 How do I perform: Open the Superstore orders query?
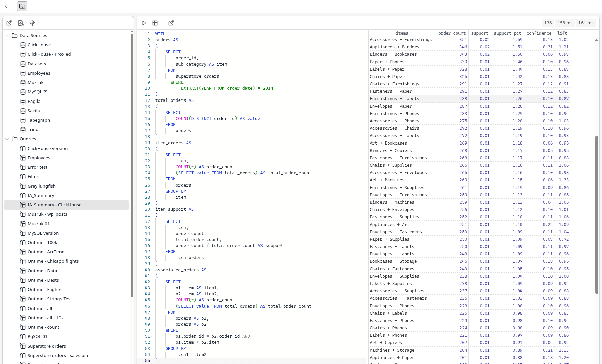(47, 346)
